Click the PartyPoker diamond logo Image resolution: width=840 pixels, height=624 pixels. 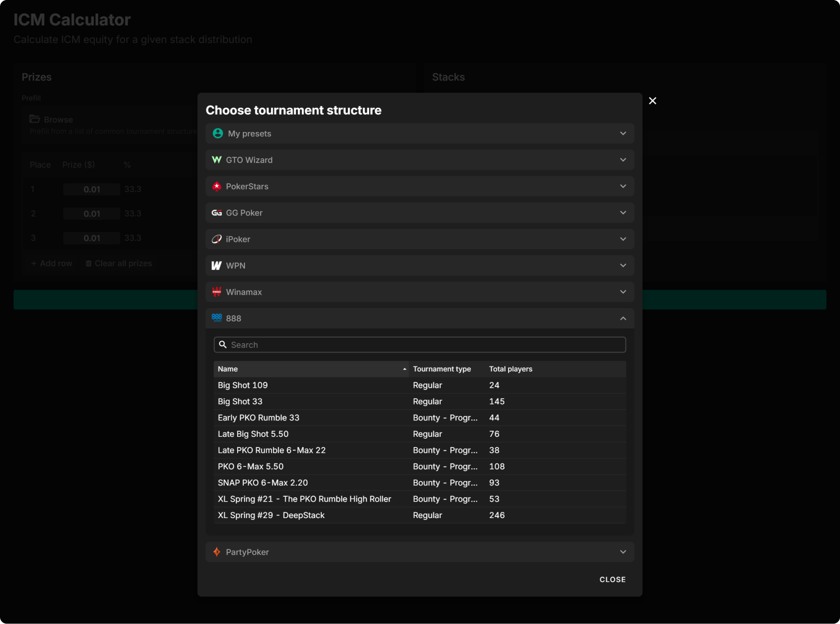(217, 552)
